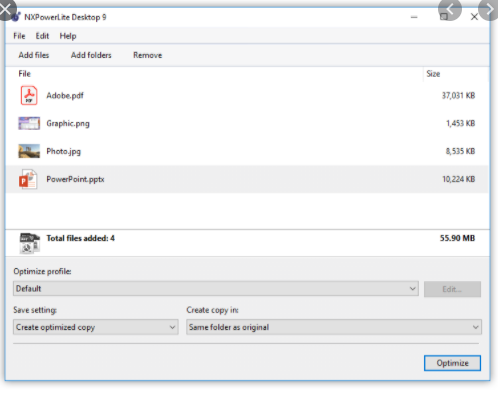
Task: Click the Add folders toolbar button
Action: (91, 55)
